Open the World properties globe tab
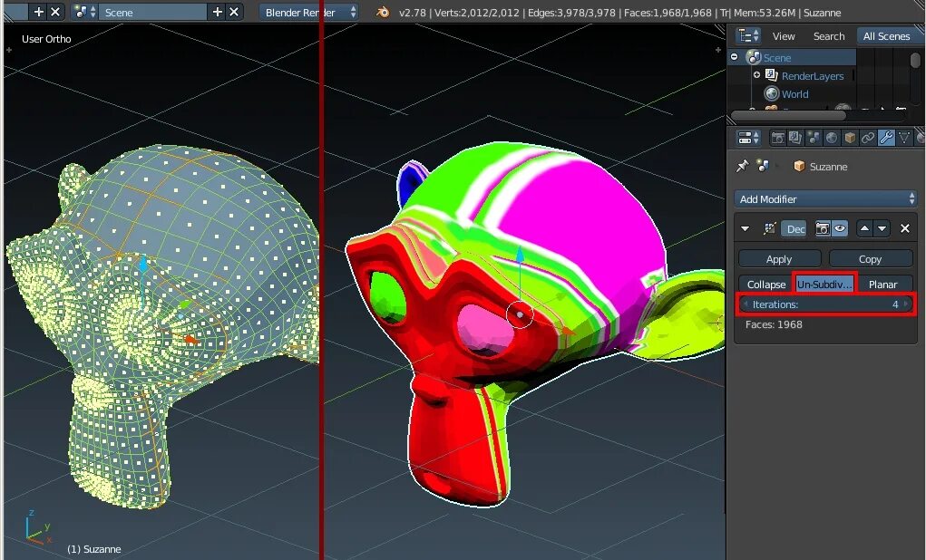The width and height of the screenshot is (926, 560). [832, 138]
